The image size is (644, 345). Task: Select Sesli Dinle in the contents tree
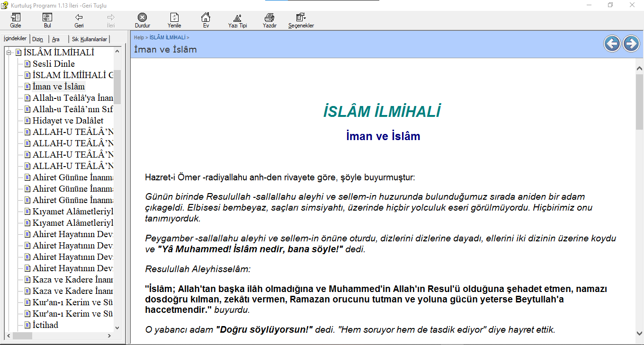click(x=54, y=64)
